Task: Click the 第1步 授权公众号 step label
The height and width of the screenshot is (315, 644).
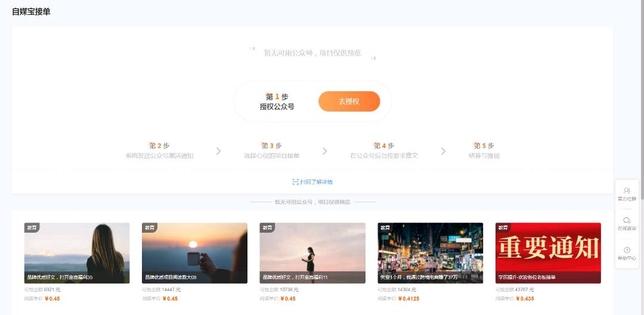Action: click(x=277, y=101)
